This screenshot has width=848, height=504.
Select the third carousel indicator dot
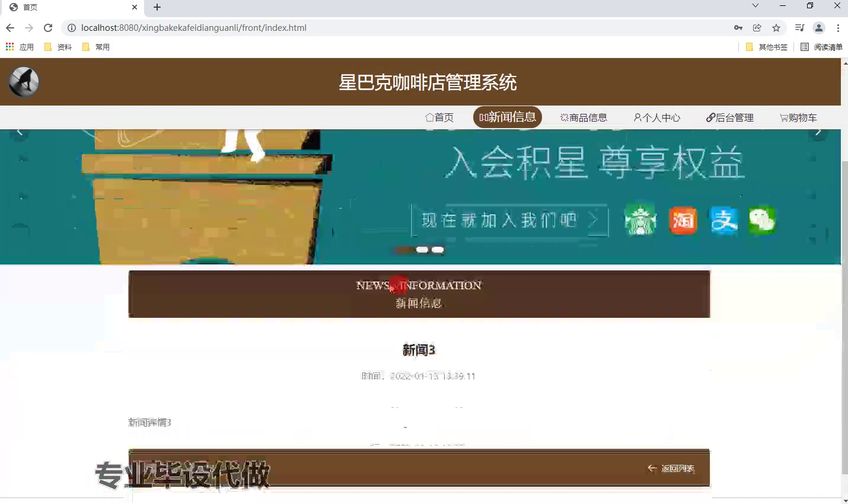click(x=438, y=250)
